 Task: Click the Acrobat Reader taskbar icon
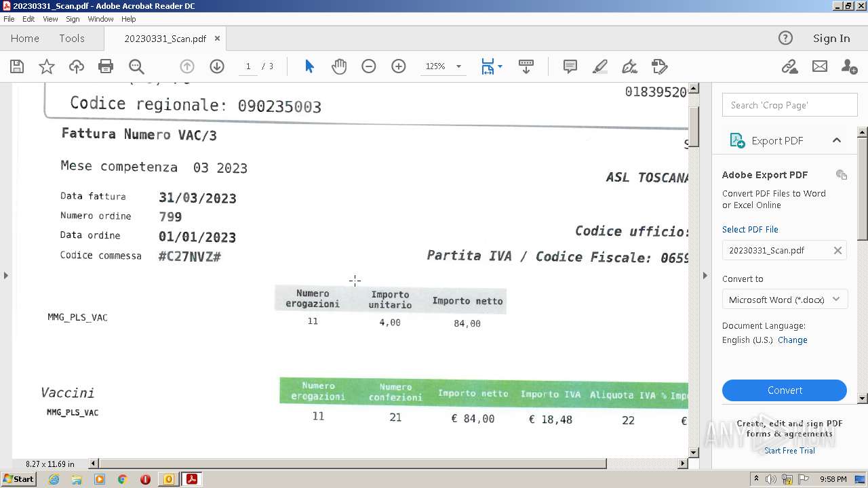point(192,479)
